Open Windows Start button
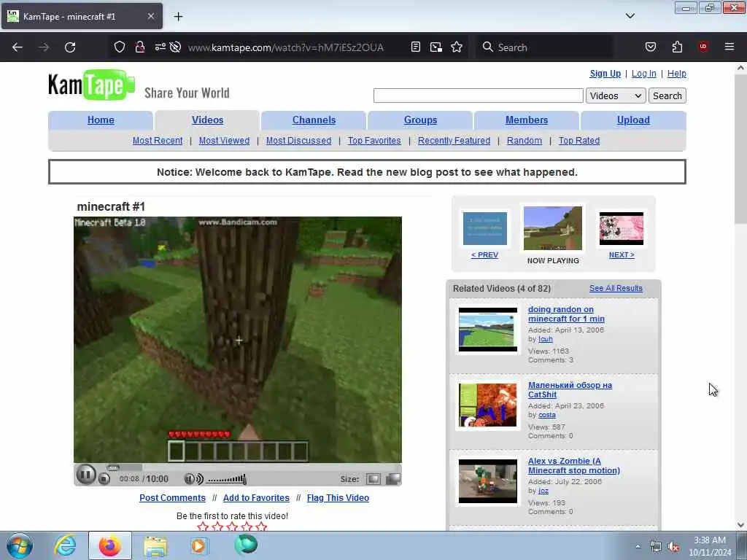This screenshot has height=560, width=747. pyautogui.click(x=20, y=545)
